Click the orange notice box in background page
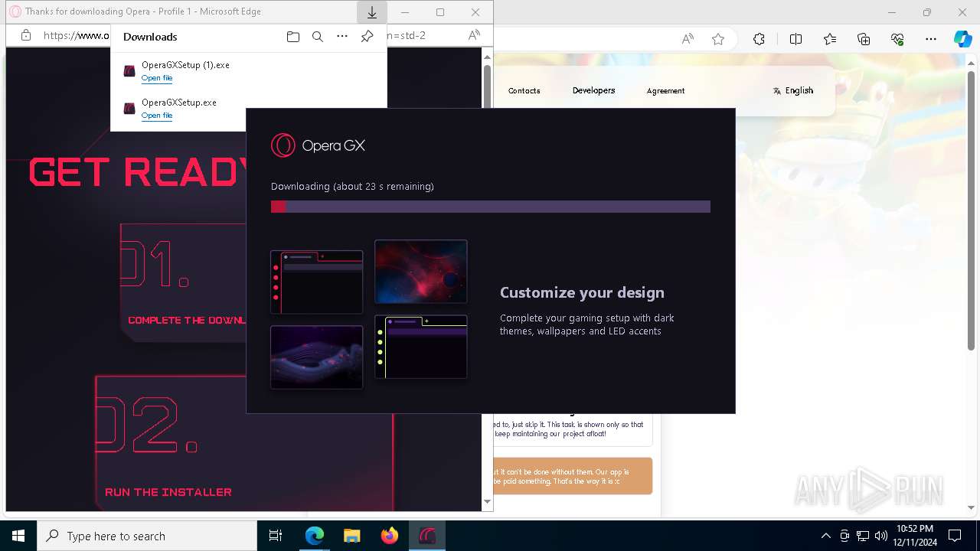The image size is (980, 551). click(x=572, y=476)
